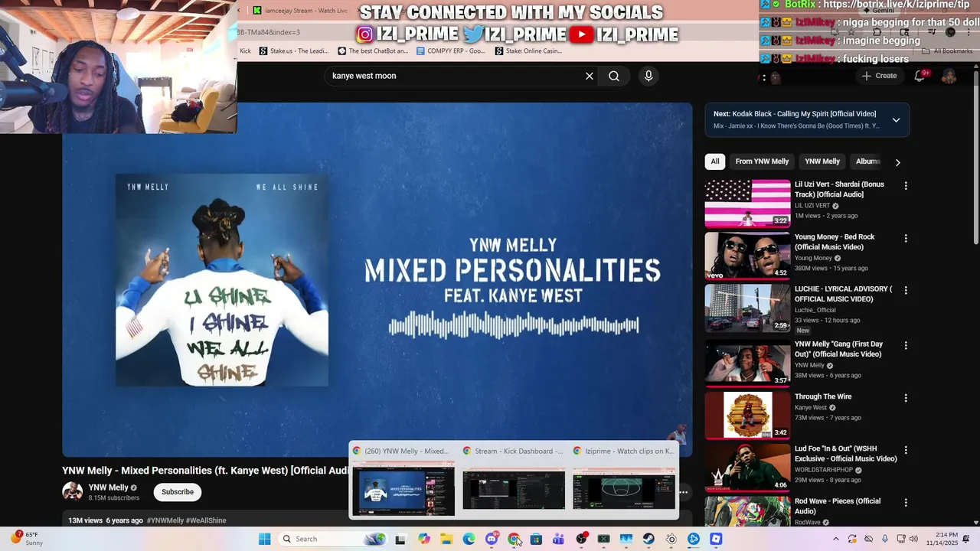980x551 pixels.
Task: Switch to Stream - Kick Dashboard window preview
Action: point(514,479)
